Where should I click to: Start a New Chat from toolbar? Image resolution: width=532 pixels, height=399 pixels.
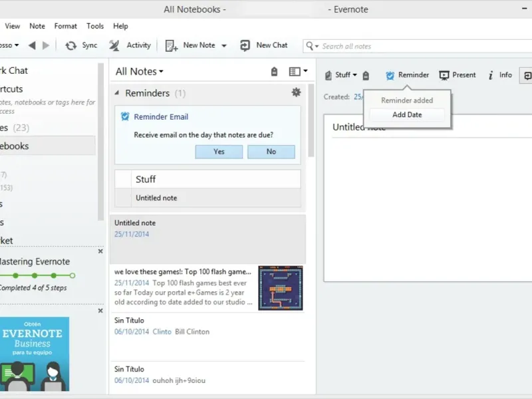[245, 45]
